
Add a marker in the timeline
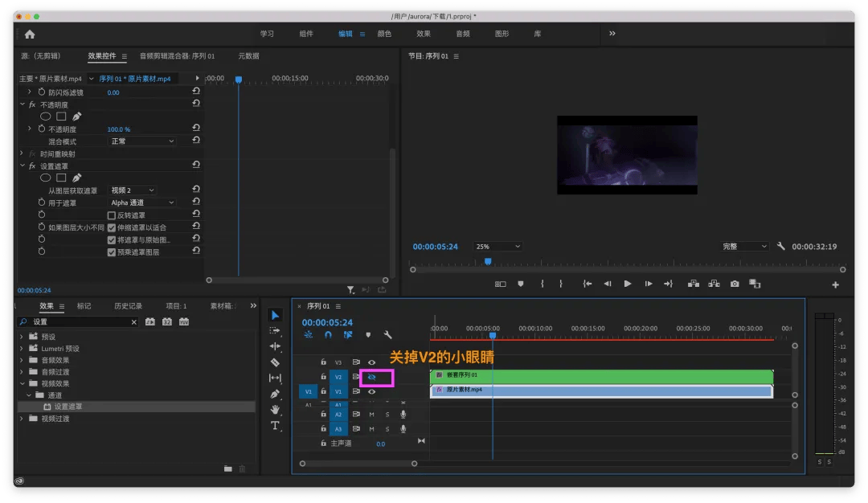[368, 335]
